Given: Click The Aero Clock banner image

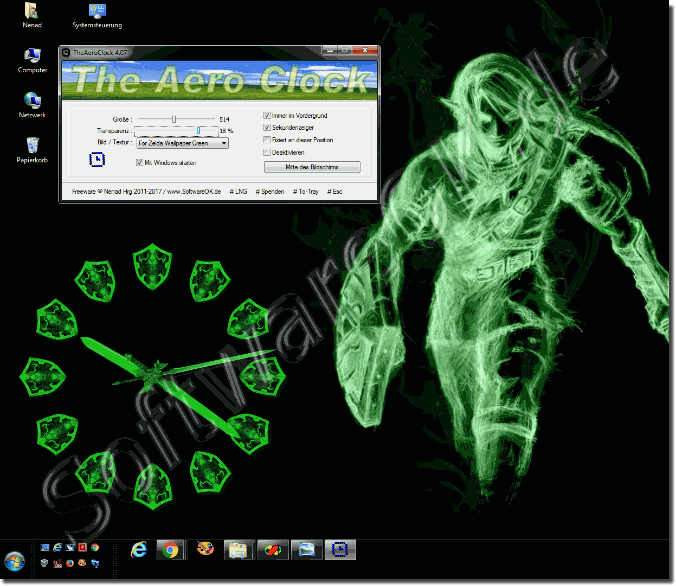Looking at the screenshot, I should point(219,80).
